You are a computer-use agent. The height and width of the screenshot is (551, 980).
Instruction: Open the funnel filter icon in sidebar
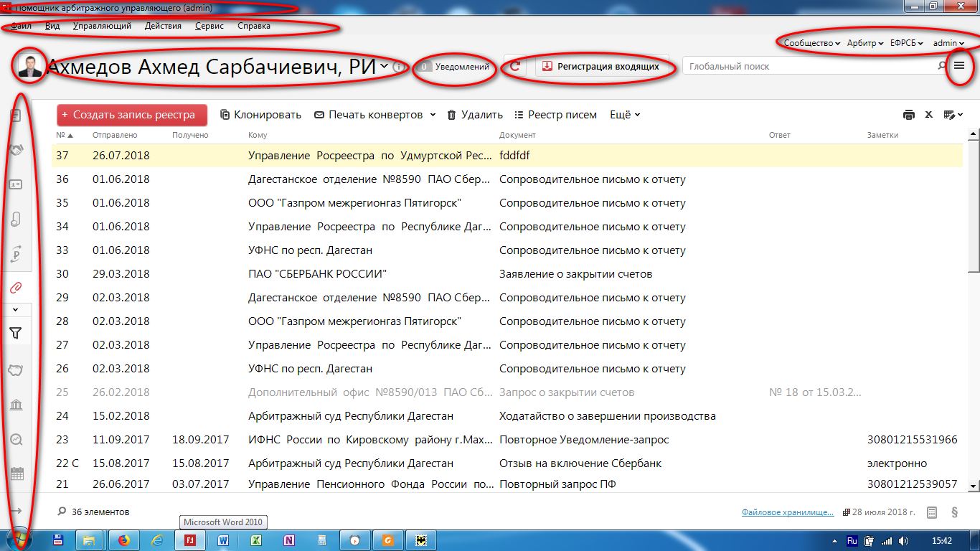pyautogui.click(x=16, y=333)
